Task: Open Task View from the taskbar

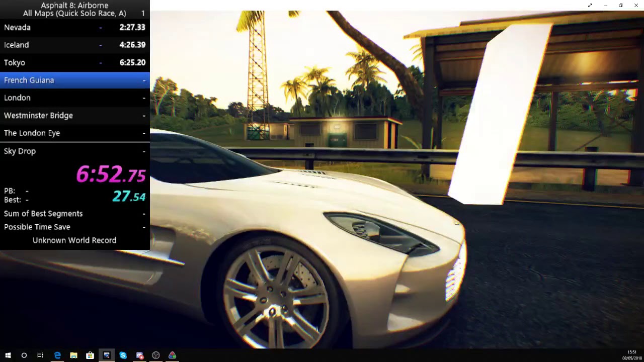Action: tap(40, 355)
